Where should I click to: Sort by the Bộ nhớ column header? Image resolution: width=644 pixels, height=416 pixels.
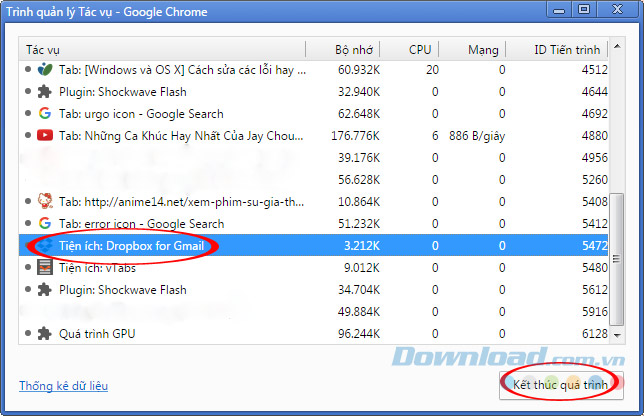pyautogui.click(x=343, y=50)
